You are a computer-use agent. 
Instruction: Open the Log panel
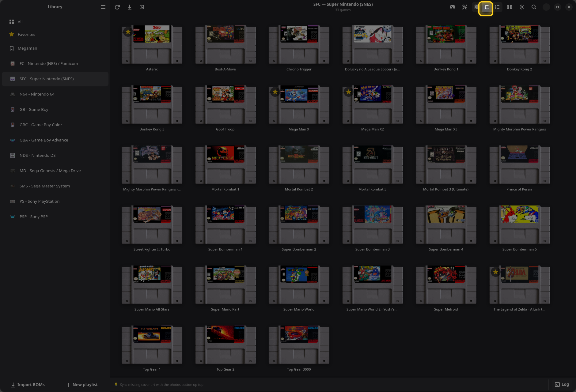562,384
